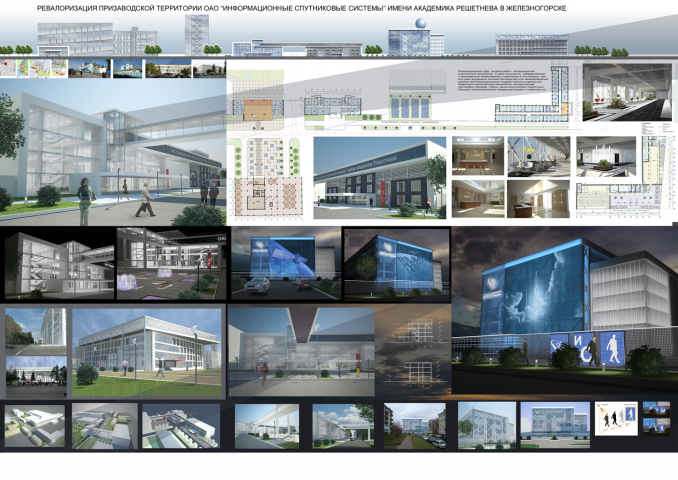Open the third aerial model thumbnail with courtyard
The width and height of the screenshot is (678, 480).
tap(181, 426)
